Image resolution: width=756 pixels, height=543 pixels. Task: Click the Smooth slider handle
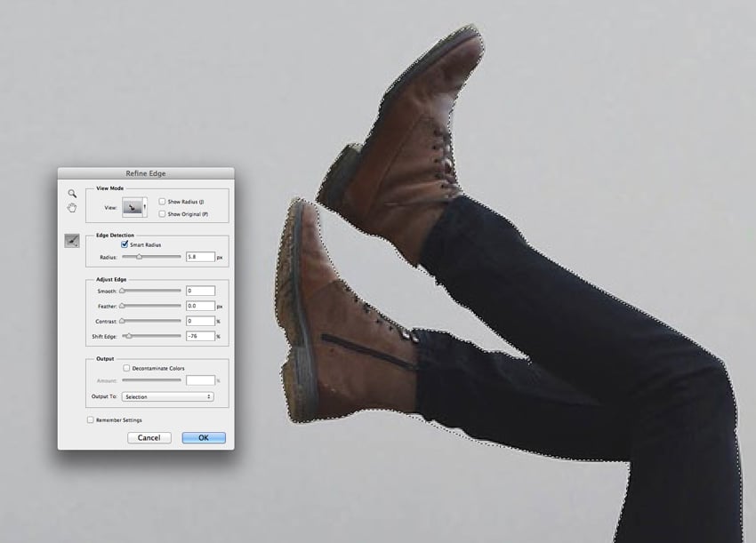pos(123,291)
